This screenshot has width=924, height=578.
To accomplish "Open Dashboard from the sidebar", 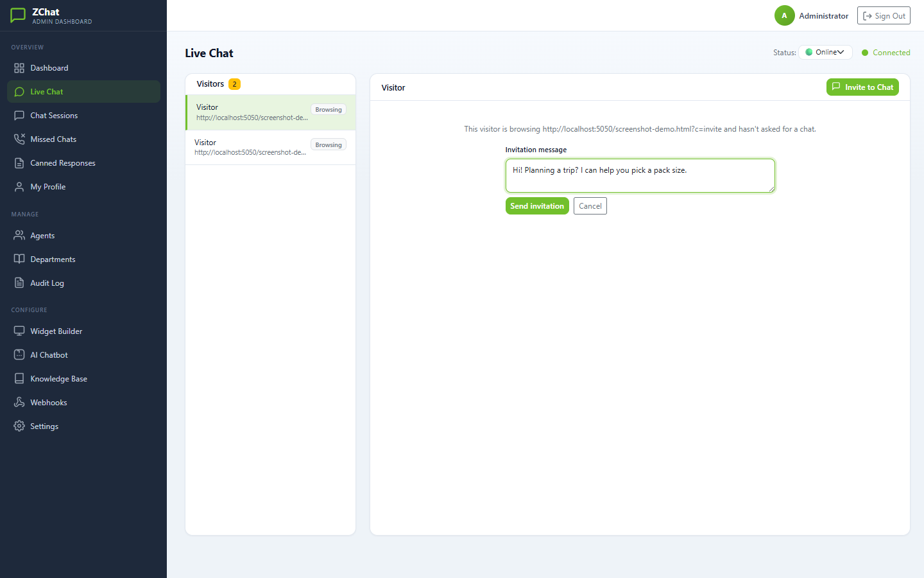I will pos(83,68).
